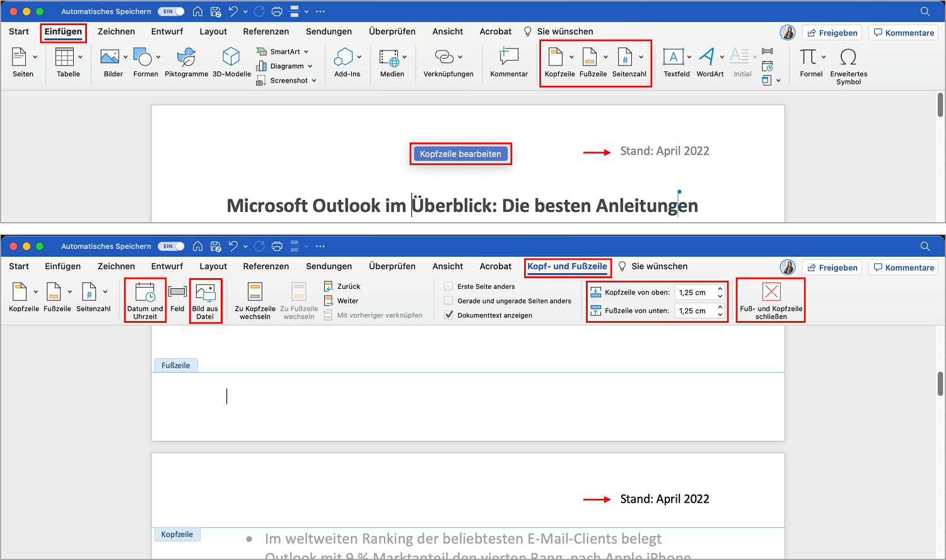Open the Add-Ins dropdown arrow, top window

(x=359, y=57)
